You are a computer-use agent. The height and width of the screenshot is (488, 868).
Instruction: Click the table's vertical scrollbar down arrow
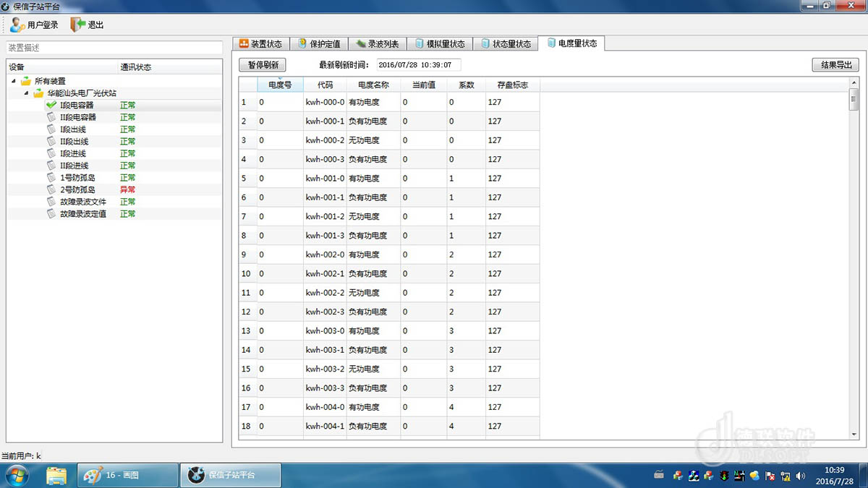click(x=854, y=434)
